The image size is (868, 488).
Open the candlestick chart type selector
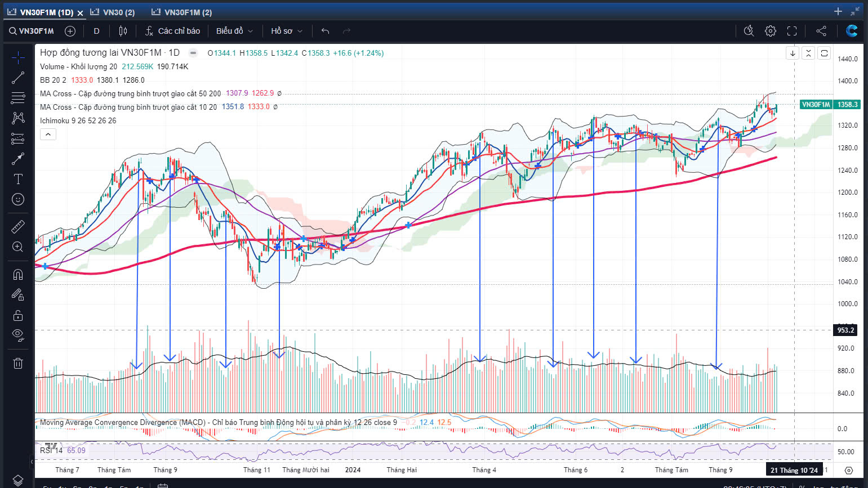(x=123, y=31)
